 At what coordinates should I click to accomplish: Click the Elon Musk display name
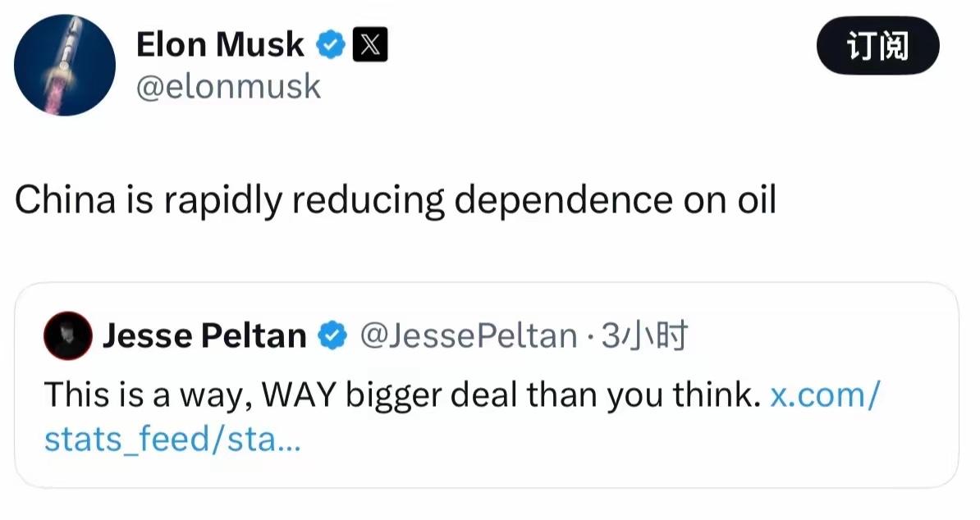[x=219, y=44]
